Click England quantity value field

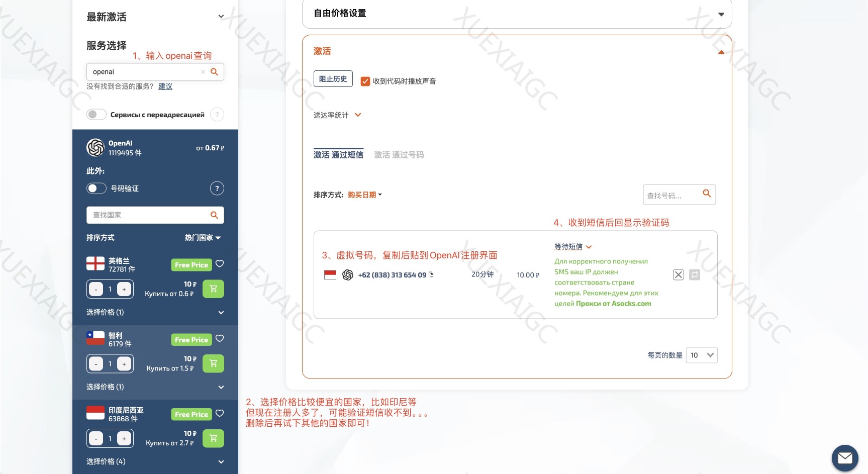click(x=110, y=289)
